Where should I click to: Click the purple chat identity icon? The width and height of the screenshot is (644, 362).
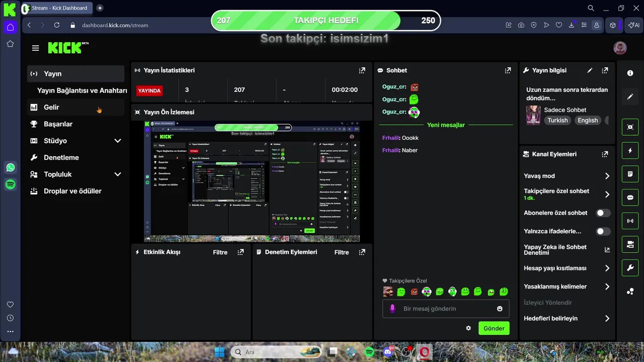pos(393,309)
